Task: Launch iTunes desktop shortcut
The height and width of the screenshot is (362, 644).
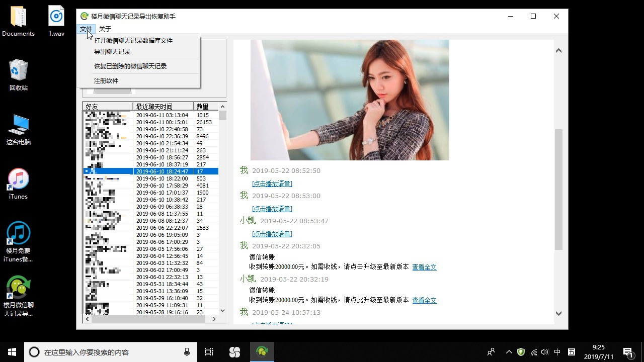Action: [19, 184]
